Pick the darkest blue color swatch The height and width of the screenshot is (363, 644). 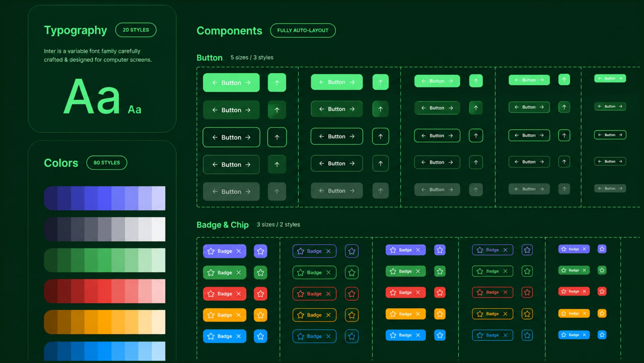tap(51, 351)
